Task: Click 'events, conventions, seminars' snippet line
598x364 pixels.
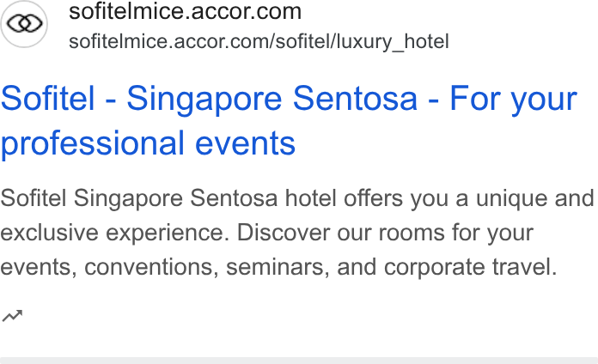Action: [165, 267]
